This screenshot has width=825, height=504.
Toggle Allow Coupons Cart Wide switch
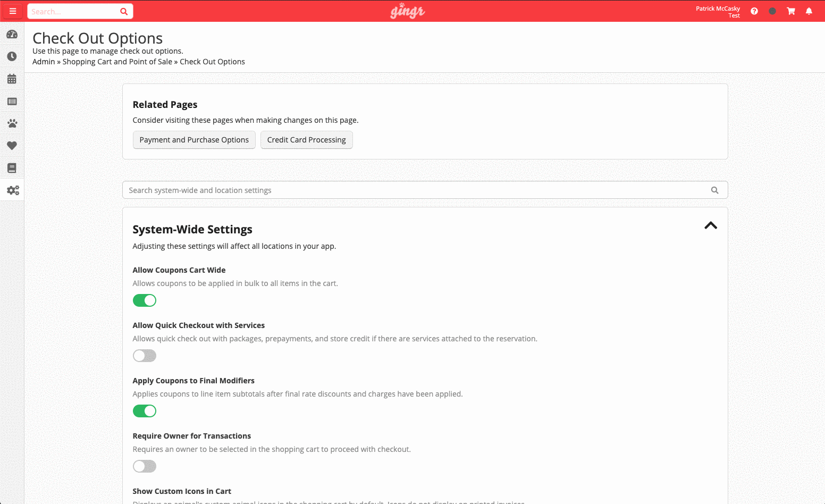(145, 300)
